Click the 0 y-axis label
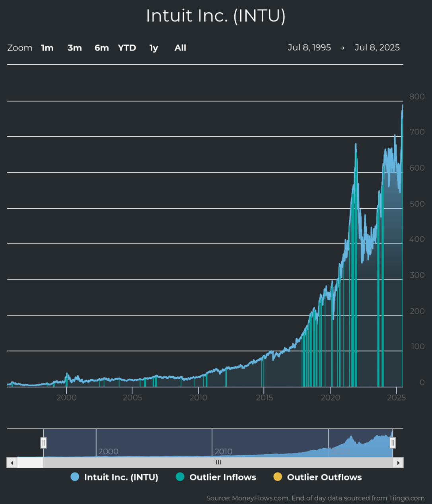432x504 pixels. (422, 382)
